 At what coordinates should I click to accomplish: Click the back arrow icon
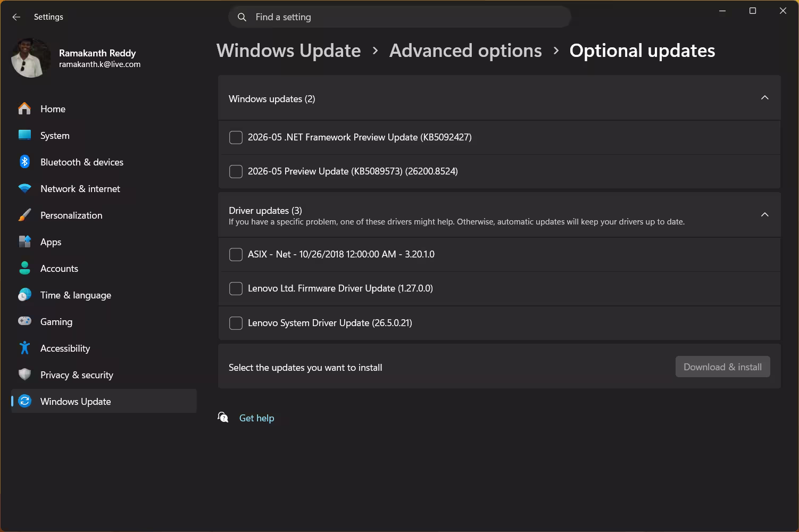pos(16,17)
